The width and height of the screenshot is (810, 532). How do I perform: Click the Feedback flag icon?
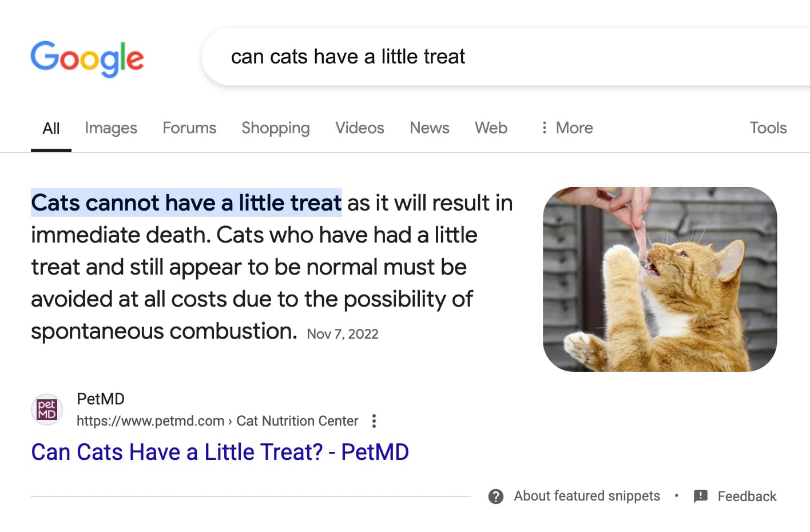(700, 497)
